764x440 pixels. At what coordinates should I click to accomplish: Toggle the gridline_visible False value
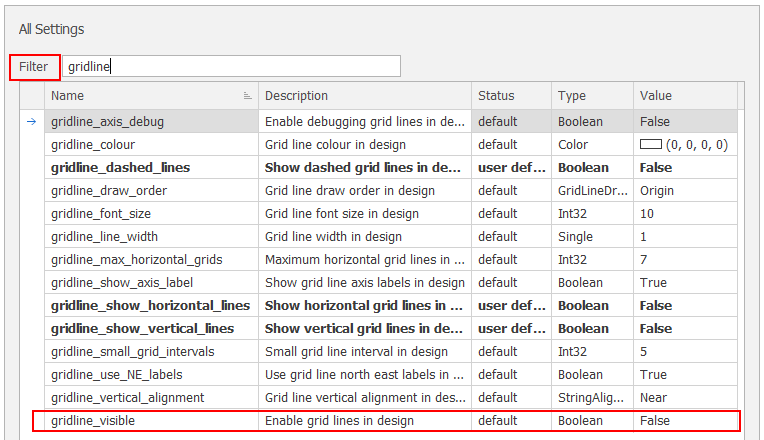tap(655, 421)
